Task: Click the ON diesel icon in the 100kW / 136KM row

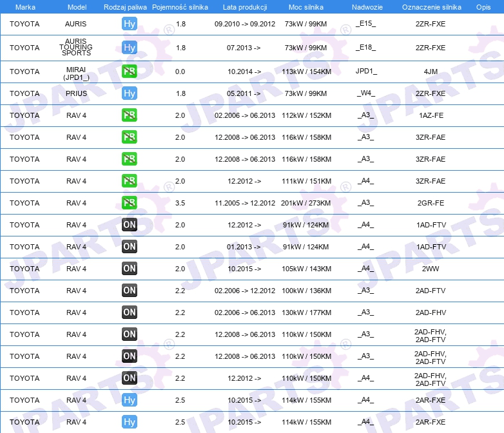Action: 129,290
